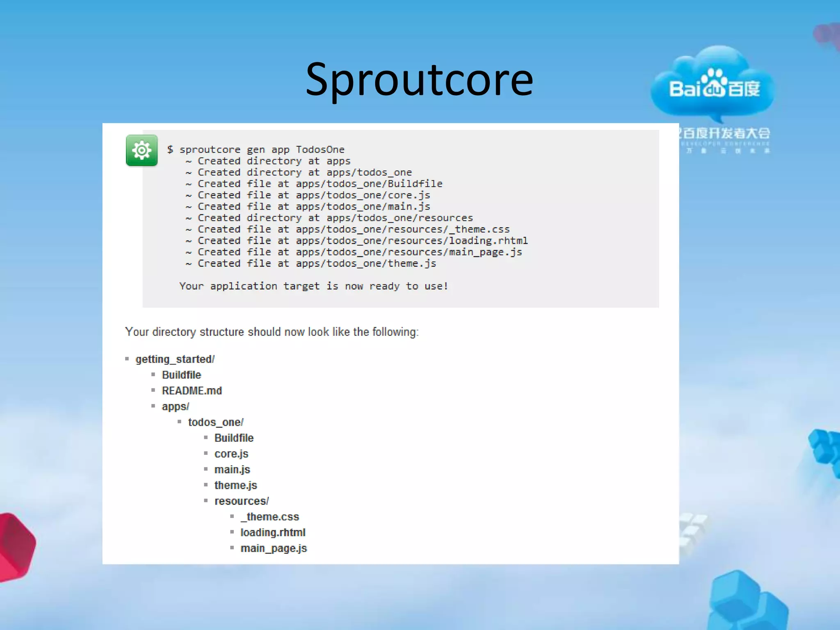Select the Buildfile entry under todos_one/
Viewport: 840px width, 630px height.
point(234,438)
